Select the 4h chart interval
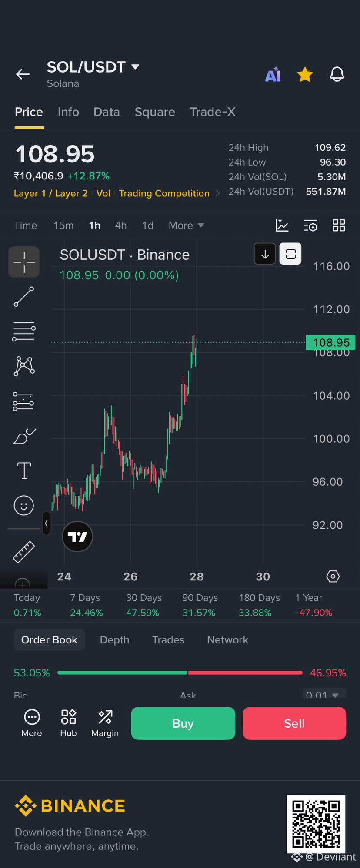Screen dimensions: 360x868 pyautogui.click(x=121, y=225)
